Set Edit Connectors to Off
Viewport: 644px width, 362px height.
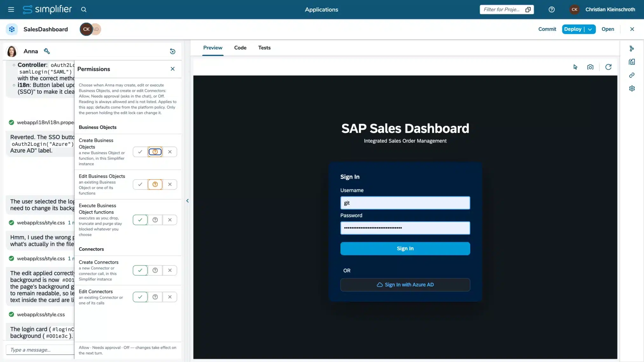[170, 297]
